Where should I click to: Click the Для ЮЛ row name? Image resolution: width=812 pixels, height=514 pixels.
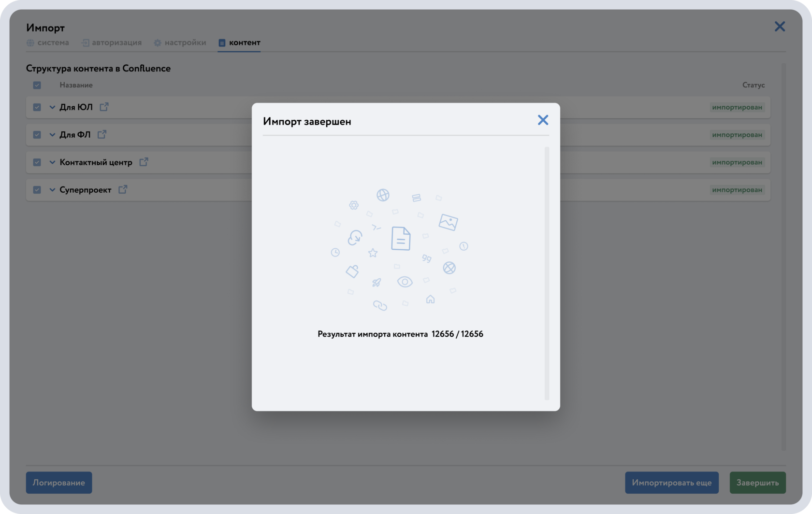coord(76,107)
